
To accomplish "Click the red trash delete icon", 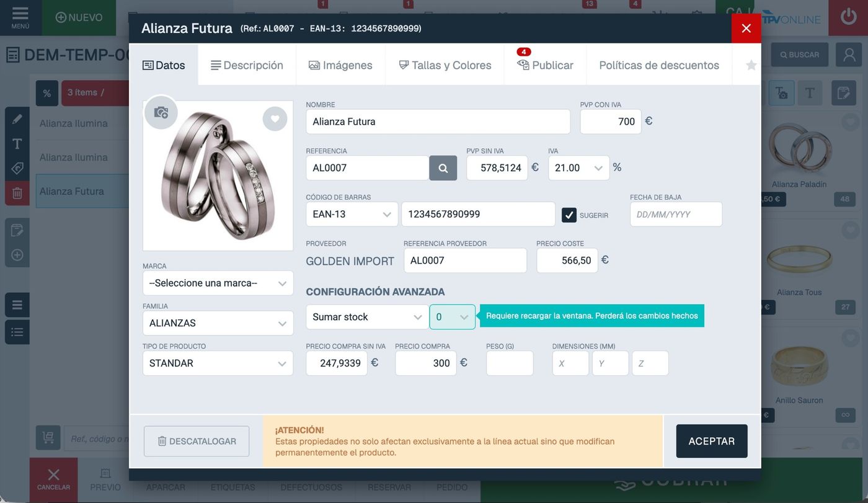I will [x=17, y=193].
